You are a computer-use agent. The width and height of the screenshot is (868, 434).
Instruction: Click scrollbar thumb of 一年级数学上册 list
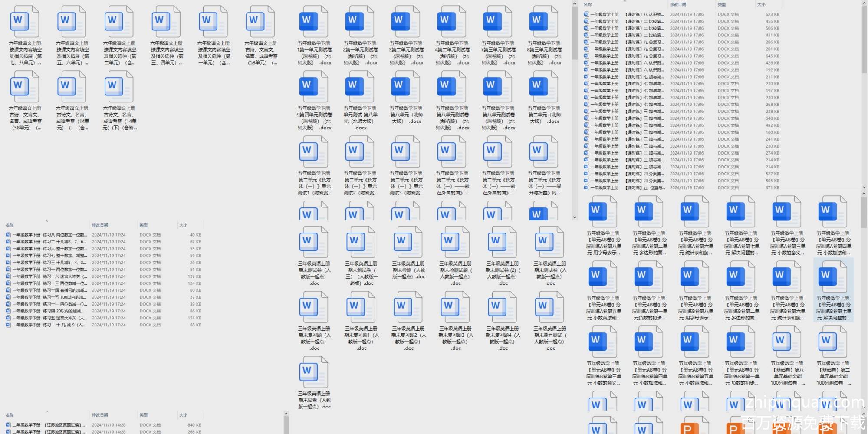(864, 39)
